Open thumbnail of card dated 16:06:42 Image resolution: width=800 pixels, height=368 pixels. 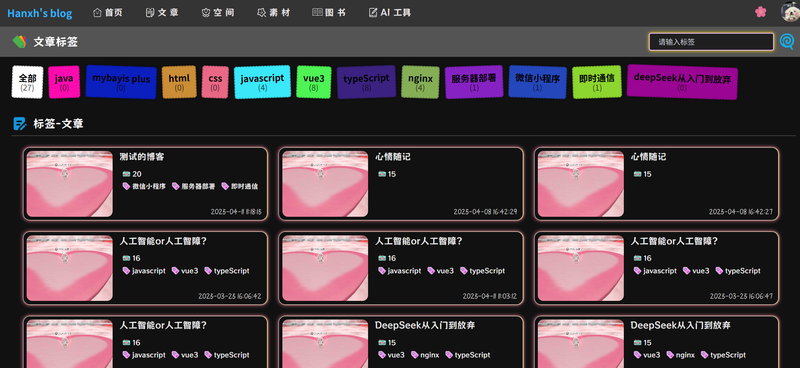click(69, 268)
